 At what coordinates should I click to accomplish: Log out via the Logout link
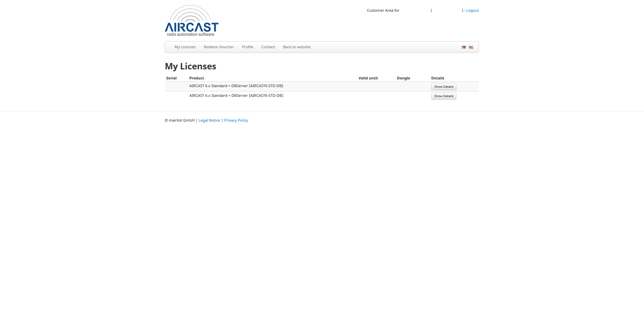click(x=472, y=10)
